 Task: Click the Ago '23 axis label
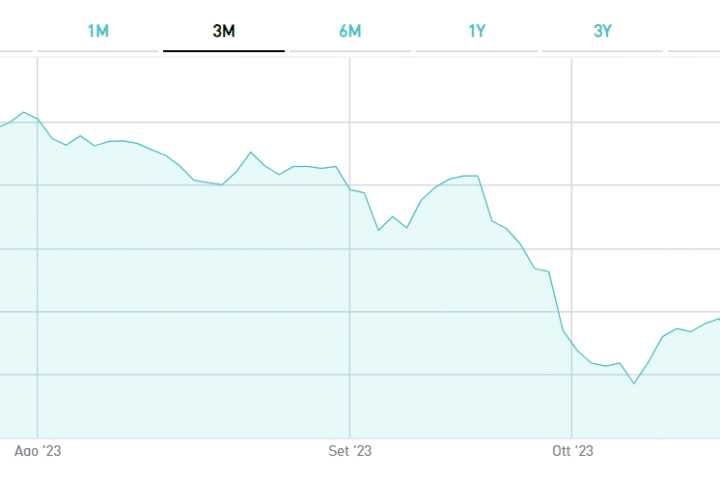pos(37,452)
